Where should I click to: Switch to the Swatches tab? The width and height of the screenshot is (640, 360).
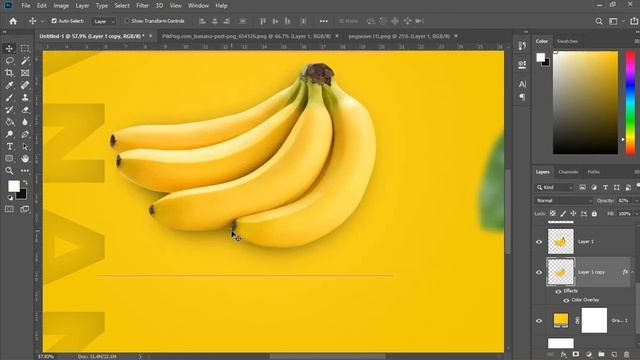click(x=567, y=41)
